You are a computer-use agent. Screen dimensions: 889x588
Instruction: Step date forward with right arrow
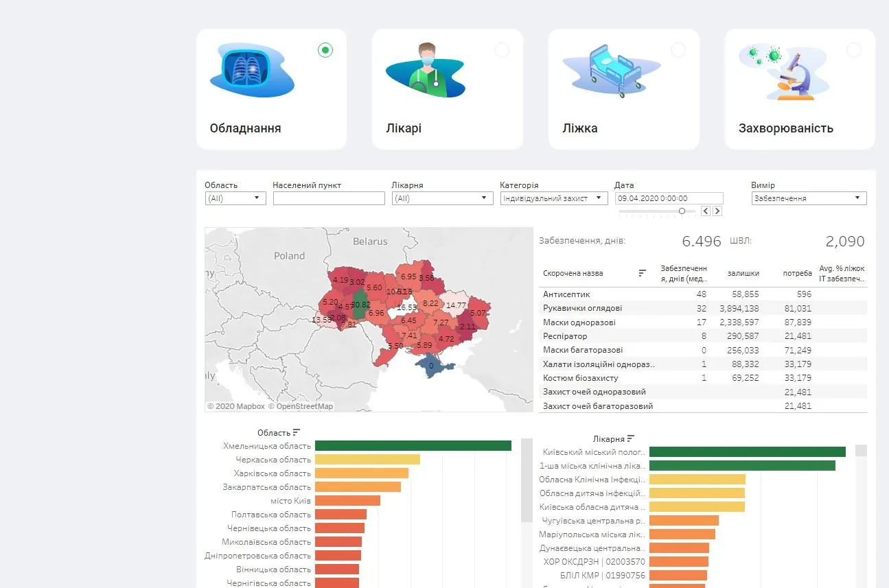tap(717, 211)
